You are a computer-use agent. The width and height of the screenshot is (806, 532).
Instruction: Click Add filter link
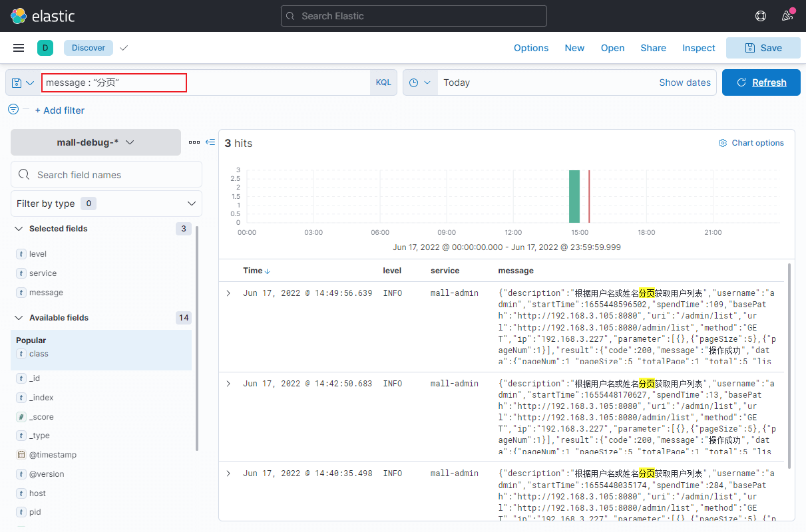click(60, 110)
